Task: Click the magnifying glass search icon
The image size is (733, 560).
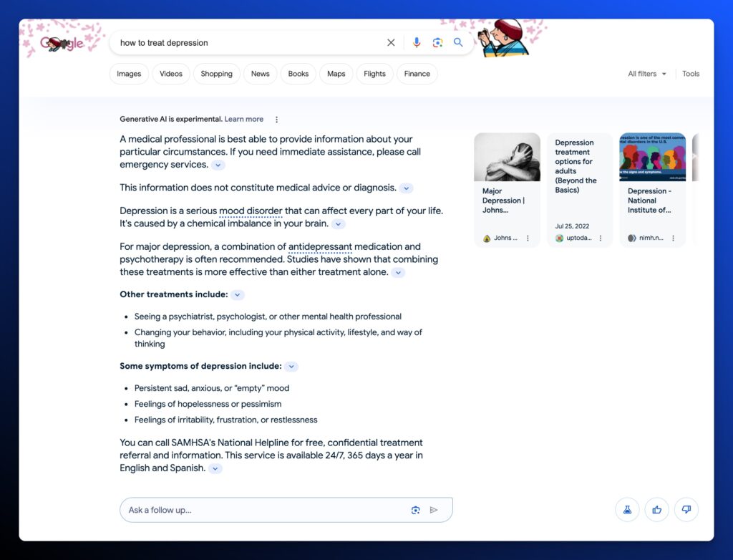Action: pyautogui.click(x=458, y=43)
